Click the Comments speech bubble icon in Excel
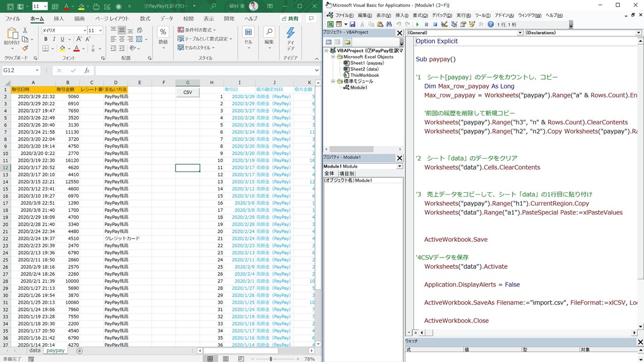Viewport: 644px width, 362px height. click(x=311, y=18)
